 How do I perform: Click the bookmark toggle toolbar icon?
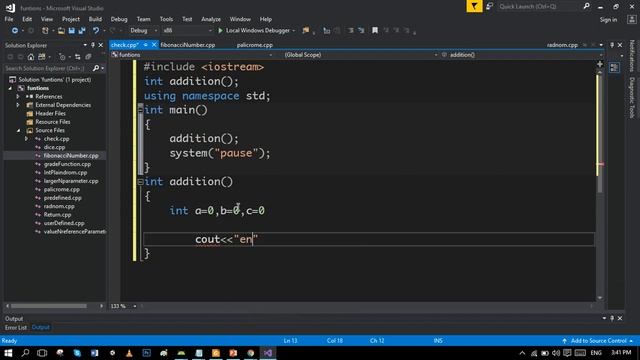point(375,31)
